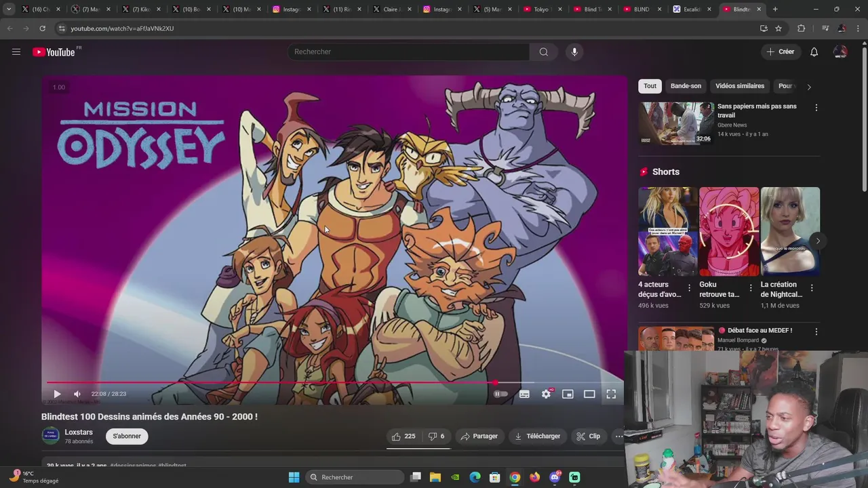View site information icon in address bar
The height and width of the screenshot is (488, 868).
coord(62,28)
